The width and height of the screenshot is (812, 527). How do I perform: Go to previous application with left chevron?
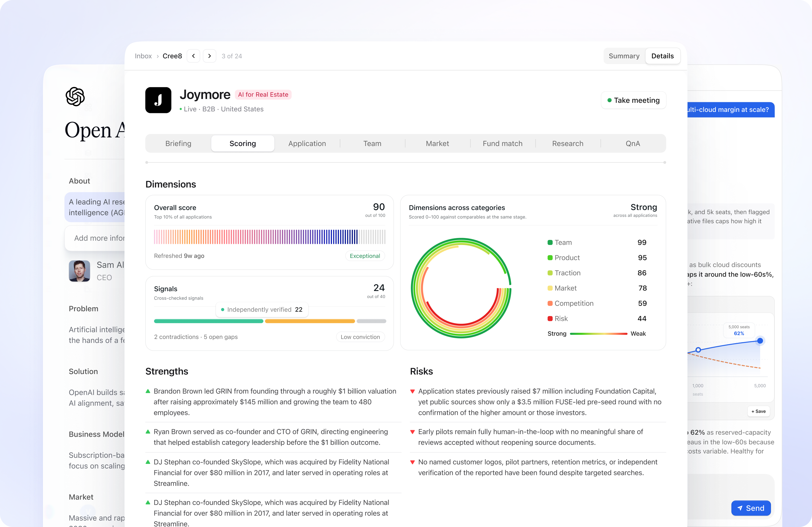193,56
